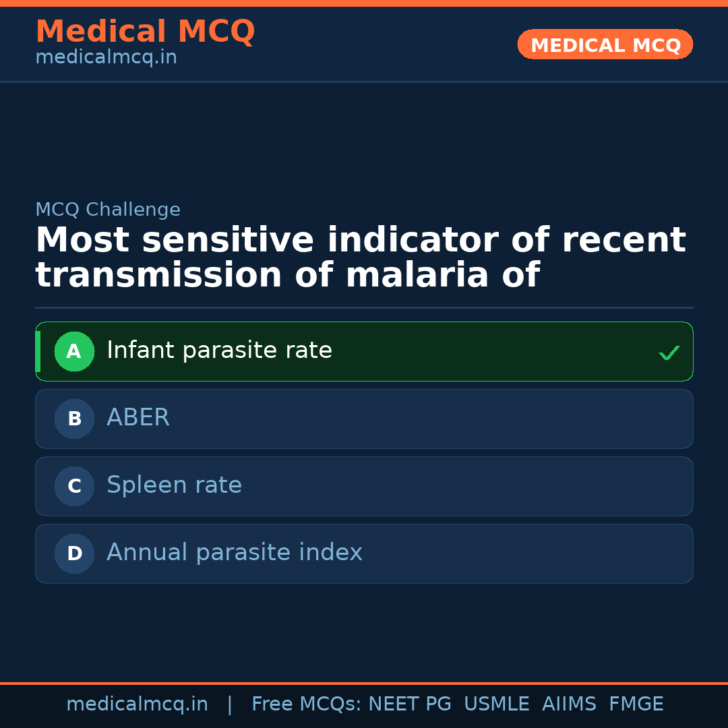Viewport: 728px width, 728px height.
Task: Click the green A letter circle
Action: click(74, 351)
